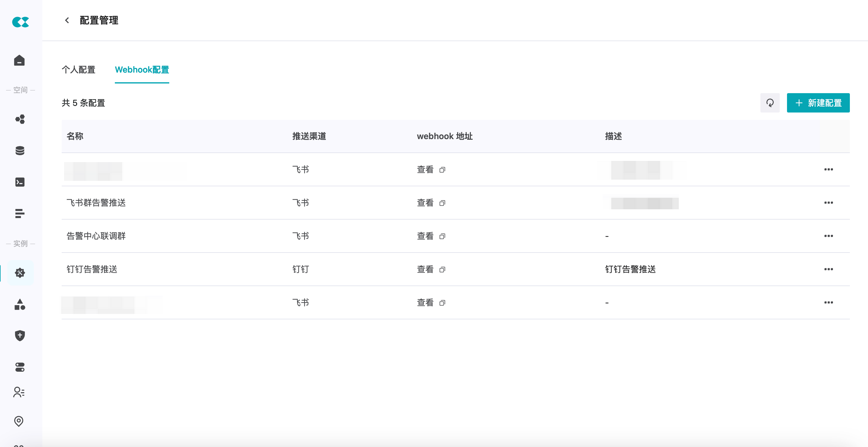The image size is (868, 447).
Task: Open the database stack sidebar icon
Action: click(20, 151)
